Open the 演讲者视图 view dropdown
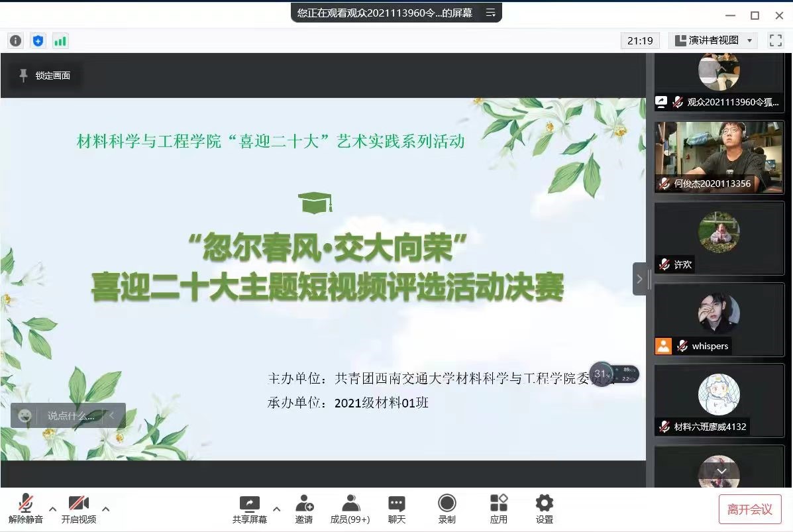Image resolution: width=793 pixels, height=532 pixels. pos(713,40)
